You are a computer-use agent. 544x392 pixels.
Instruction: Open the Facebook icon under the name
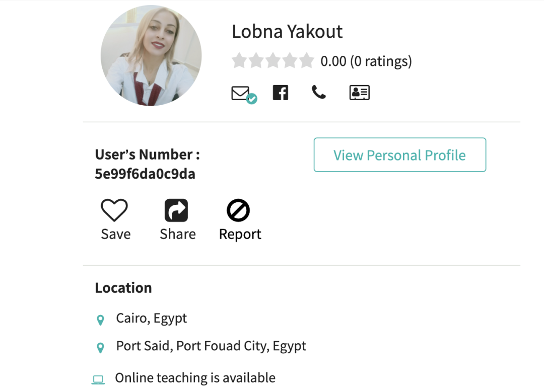pos(281,93)
